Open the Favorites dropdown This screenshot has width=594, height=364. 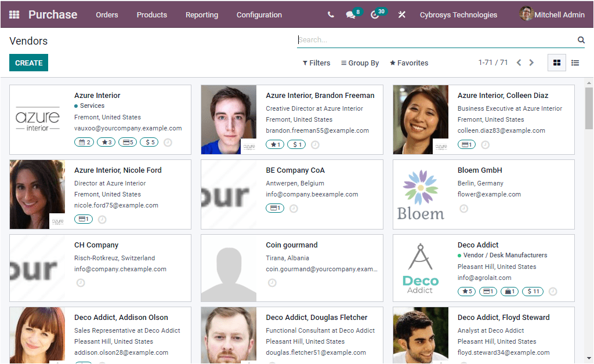point(408,63)
